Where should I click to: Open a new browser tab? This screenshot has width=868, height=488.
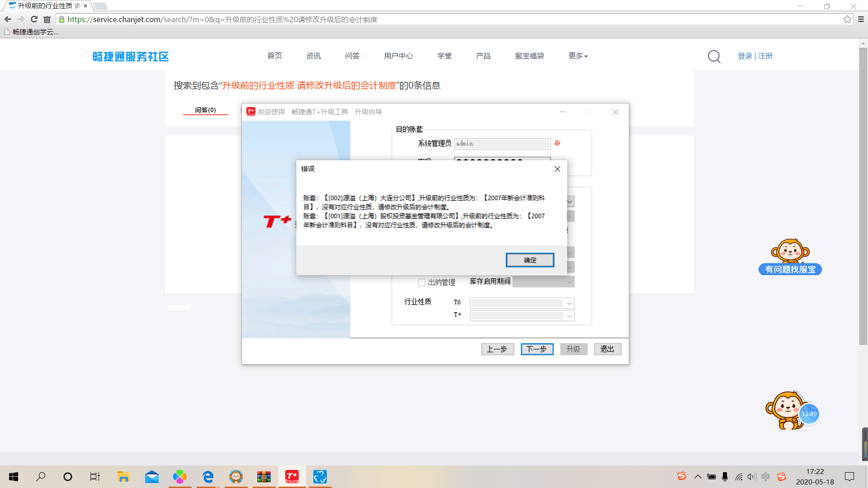[x=100, y=6]
